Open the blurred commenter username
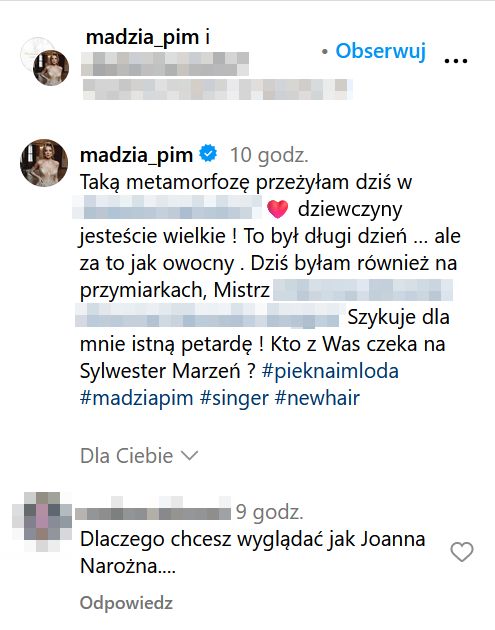Image resolution: width=495 pixels, height=630 pixels. [x=153, y=511]
